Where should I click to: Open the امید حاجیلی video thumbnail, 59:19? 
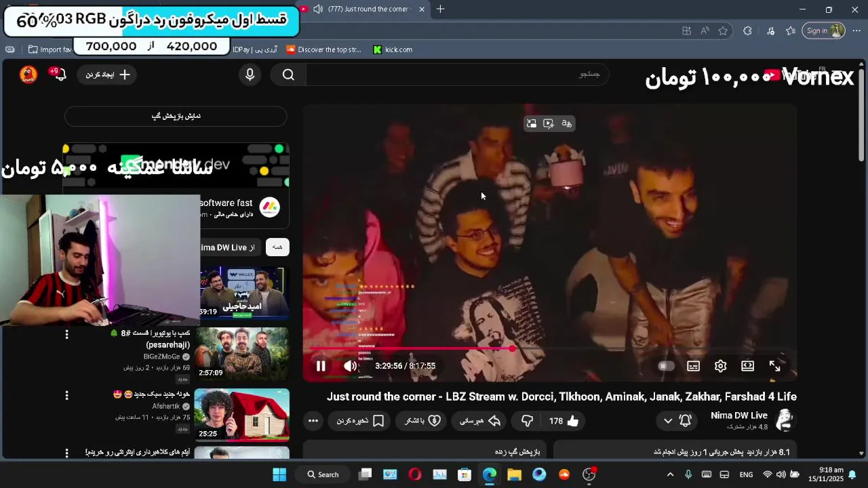pyautogui.click(x=241, y=293)
